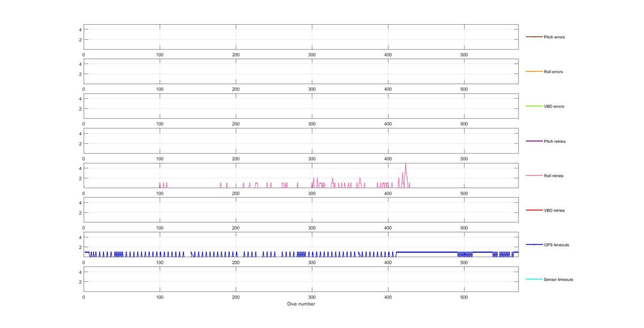Click y-axis label 2 of the GPS timeouts plot

coord(80,247)
